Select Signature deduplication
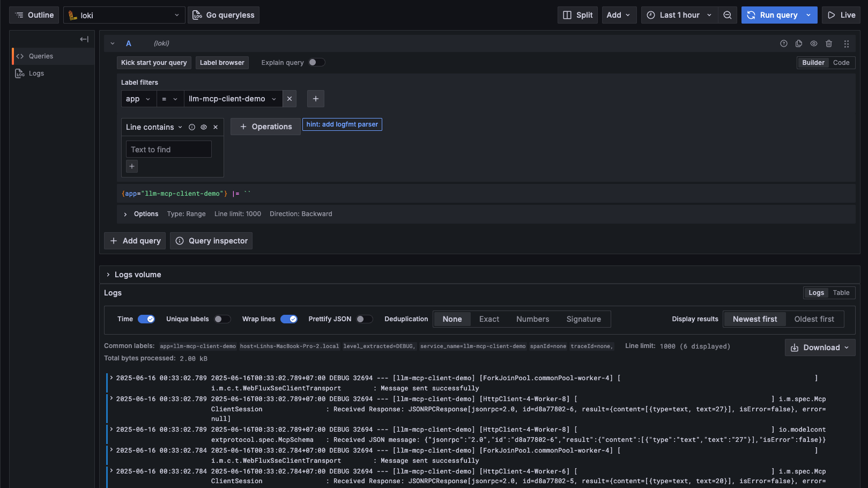868x488 pixels. coord(584,319)
